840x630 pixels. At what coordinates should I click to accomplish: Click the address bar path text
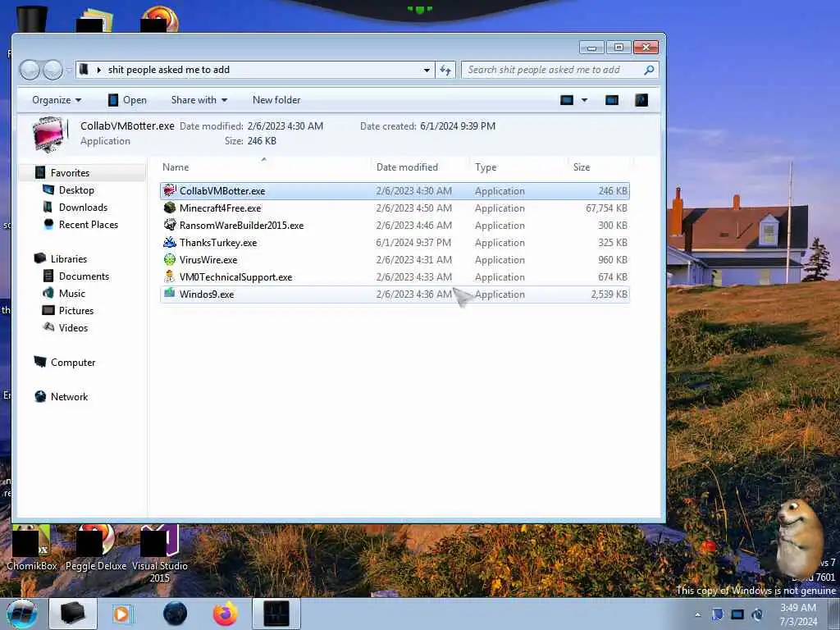[x=169, y=70]
